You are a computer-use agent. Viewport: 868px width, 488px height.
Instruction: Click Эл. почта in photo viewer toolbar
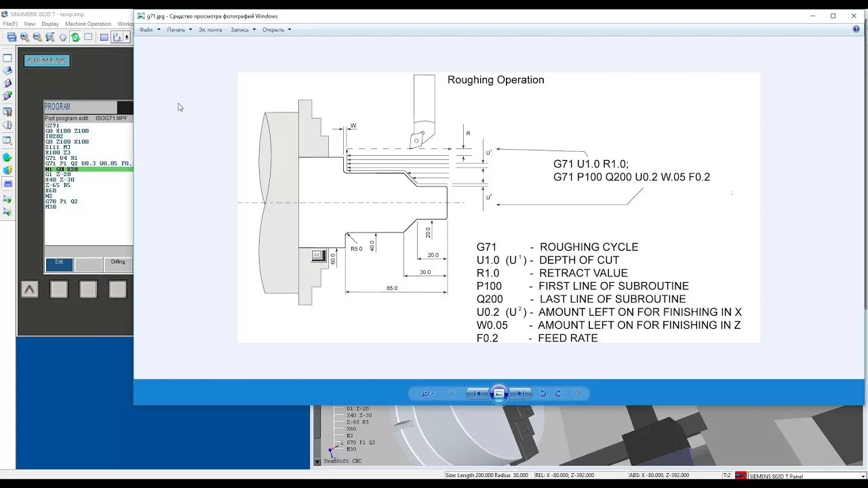pyautogui.click(x=210, y=30)
